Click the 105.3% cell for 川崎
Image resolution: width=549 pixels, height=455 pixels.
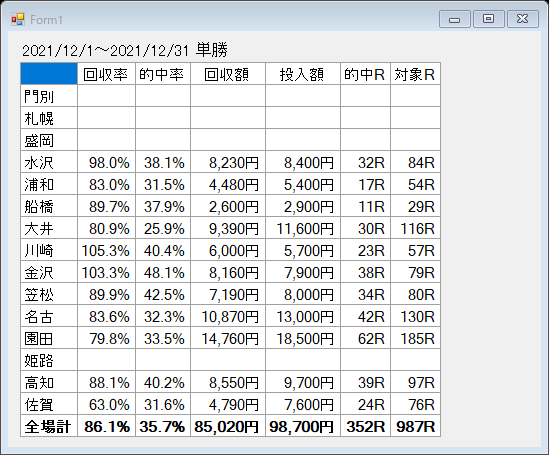click(106, 250)
